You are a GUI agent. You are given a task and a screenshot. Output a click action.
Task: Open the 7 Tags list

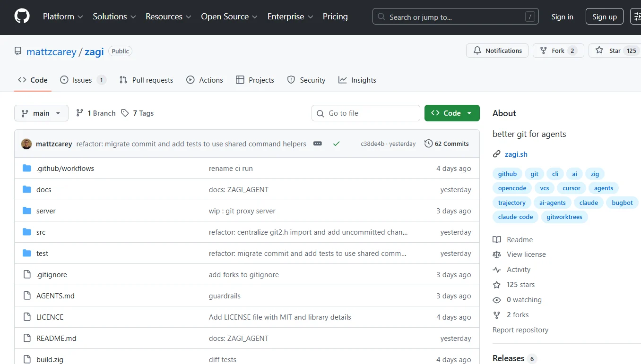click(138, 113)
